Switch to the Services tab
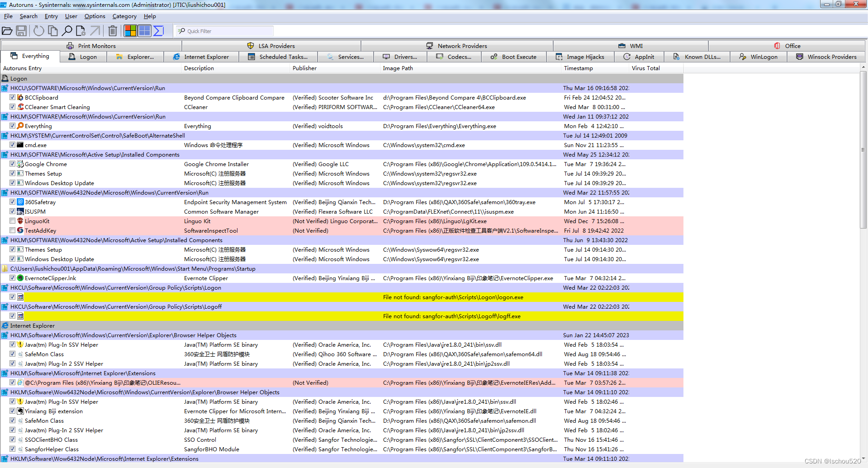Image resolution: width=868 pixels, height=468 pixels. pyautogui.click(x=346, y=57)
